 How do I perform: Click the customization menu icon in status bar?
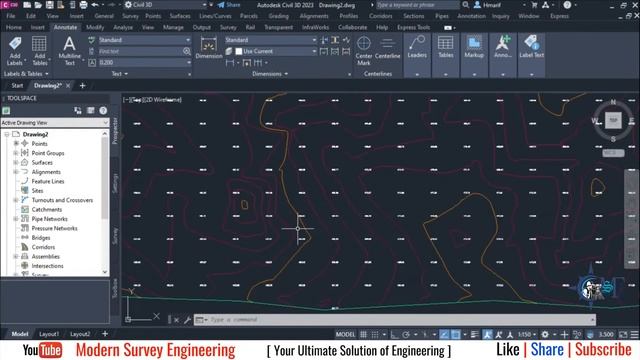click(x=634, y=334)
